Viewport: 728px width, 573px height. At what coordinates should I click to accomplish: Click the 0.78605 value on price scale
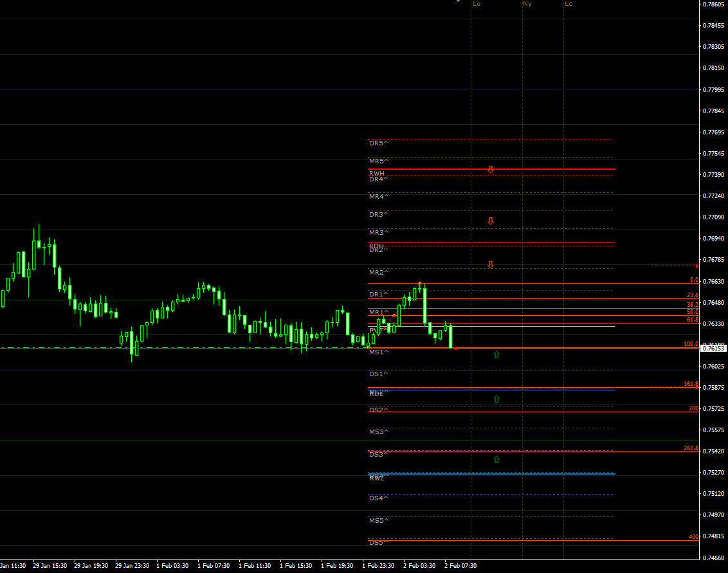click(x=714, y=5)
